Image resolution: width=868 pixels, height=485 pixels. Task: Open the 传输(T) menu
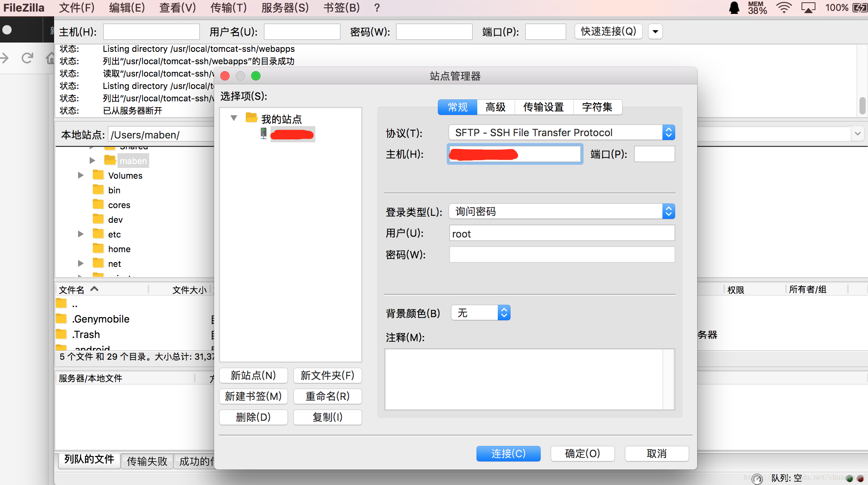228,8
